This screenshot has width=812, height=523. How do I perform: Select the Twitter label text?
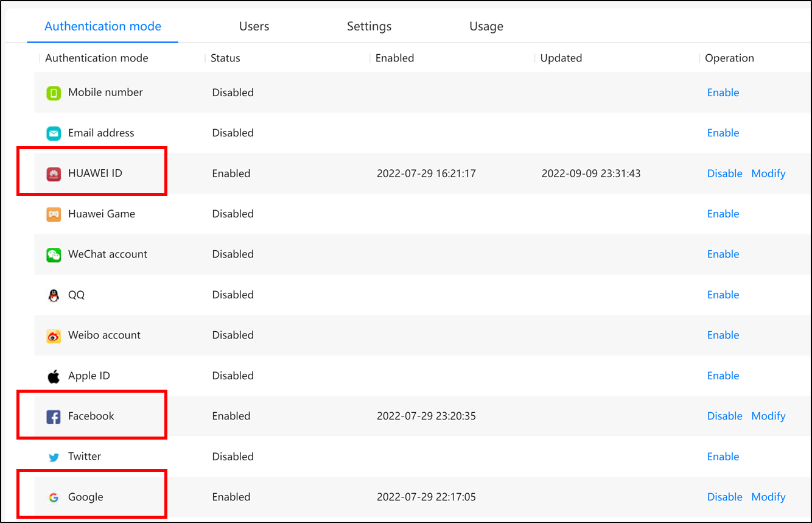(x=85, y=457)
